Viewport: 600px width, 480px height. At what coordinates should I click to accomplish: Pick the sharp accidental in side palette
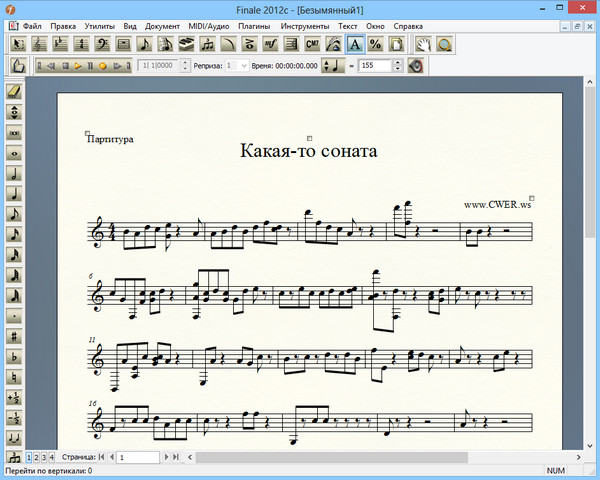(x=15, y=336)
